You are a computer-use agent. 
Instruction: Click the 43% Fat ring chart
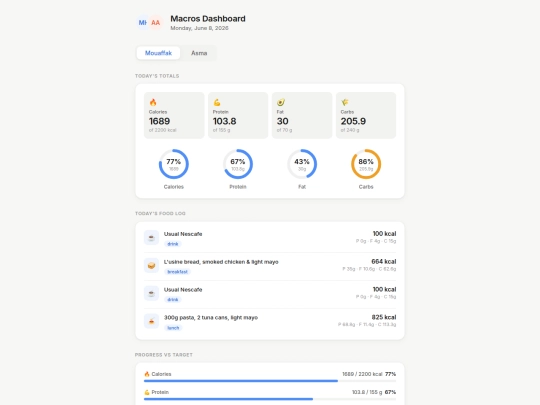point(302,164)
